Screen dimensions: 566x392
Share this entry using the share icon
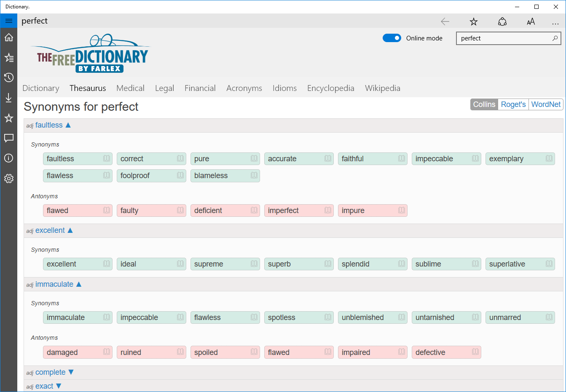[502, 21]
